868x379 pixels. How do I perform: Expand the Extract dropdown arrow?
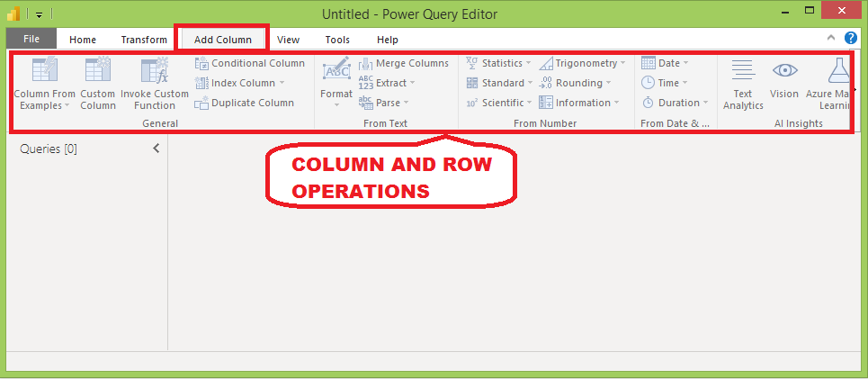[411, 83]
